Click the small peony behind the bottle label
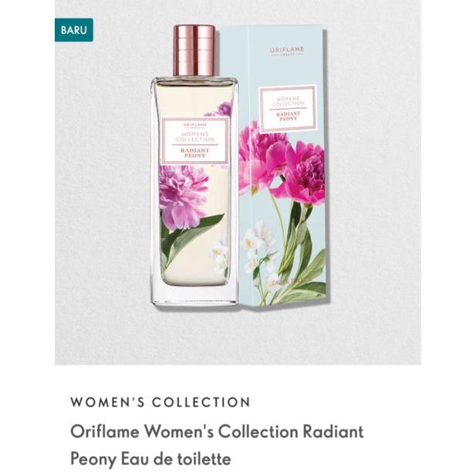This screenshot has height=476, width=476. click(x=221, y=109)
